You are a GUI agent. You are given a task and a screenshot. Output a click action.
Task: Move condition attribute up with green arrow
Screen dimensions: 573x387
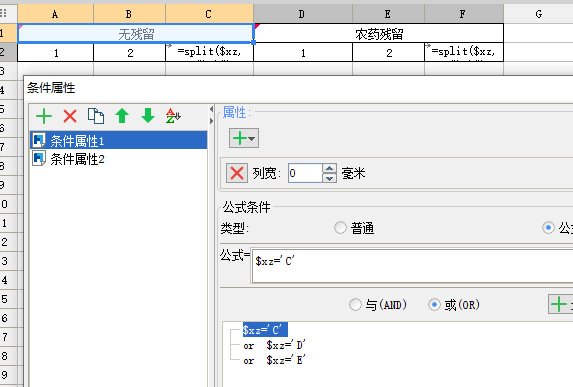(x=122, y=116)
